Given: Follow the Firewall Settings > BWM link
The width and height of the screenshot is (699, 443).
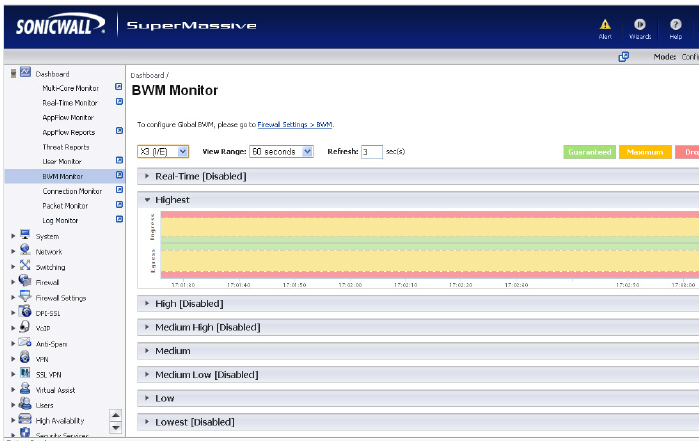Looking at the screenshot, I should pos(295,125).
